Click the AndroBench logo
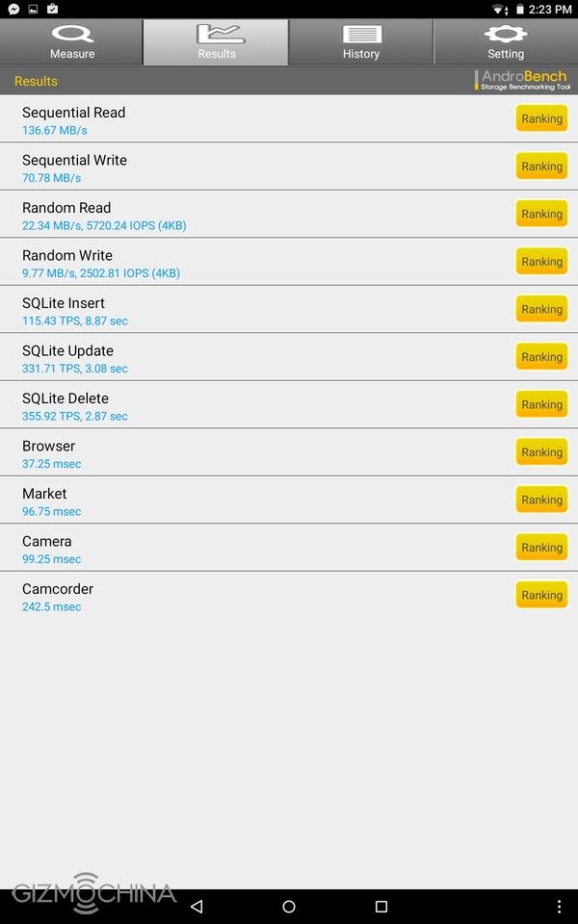 click(521, 81)
